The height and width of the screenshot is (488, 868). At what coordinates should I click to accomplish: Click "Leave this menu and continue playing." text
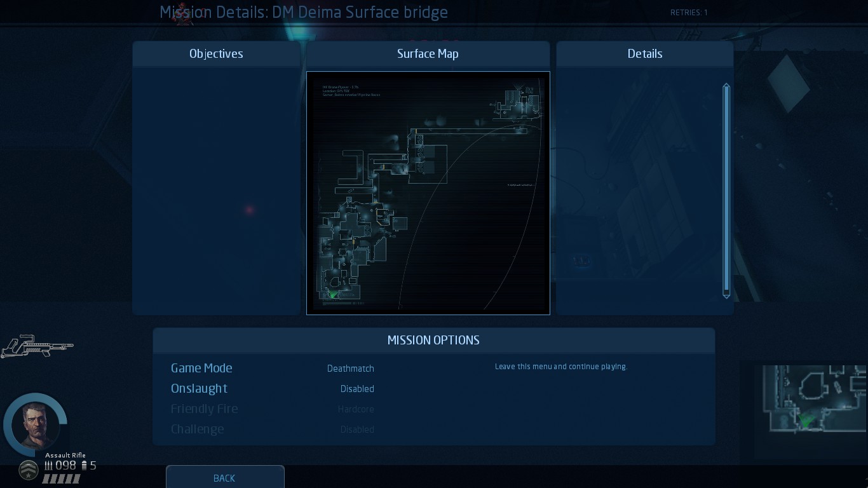point(561,367)
